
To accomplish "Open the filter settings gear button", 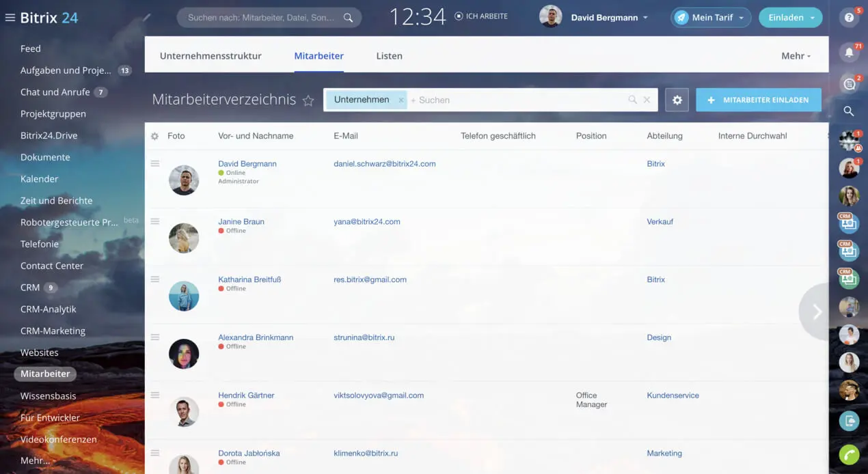I will click(x=677, y=100).
